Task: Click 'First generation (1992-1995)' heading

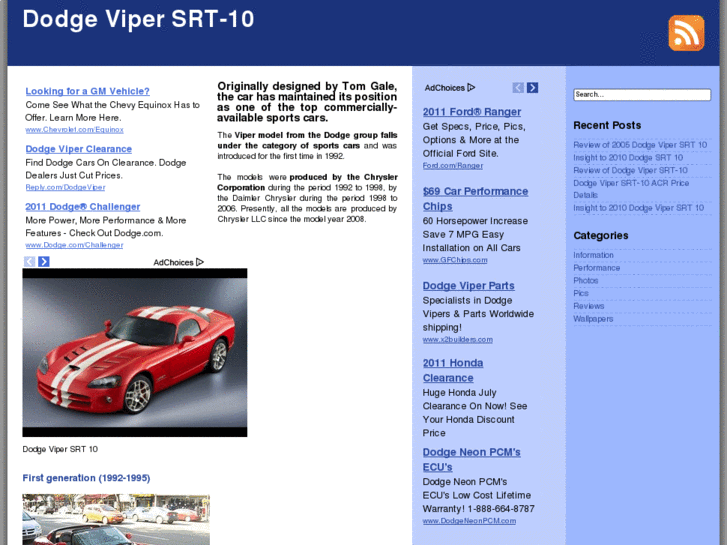Action: click(86, 478)
